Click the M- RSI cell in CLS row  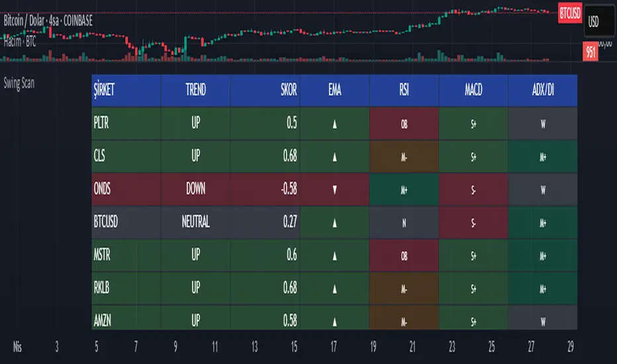coord(404,156)
